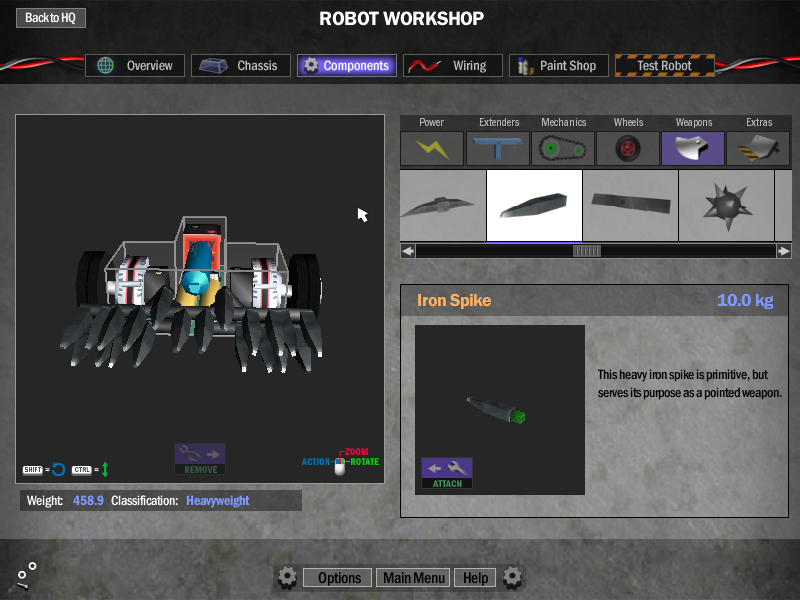The image size is (800, 600).
Task: Switch to the Overview tab
Action: [135, 65]
